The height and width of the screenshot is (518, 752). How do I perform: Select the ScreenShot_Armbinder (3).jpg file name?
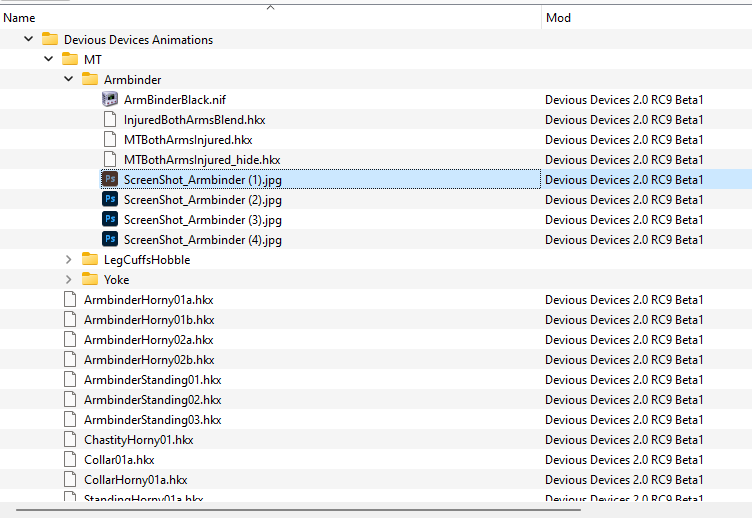tap(202, 220)
